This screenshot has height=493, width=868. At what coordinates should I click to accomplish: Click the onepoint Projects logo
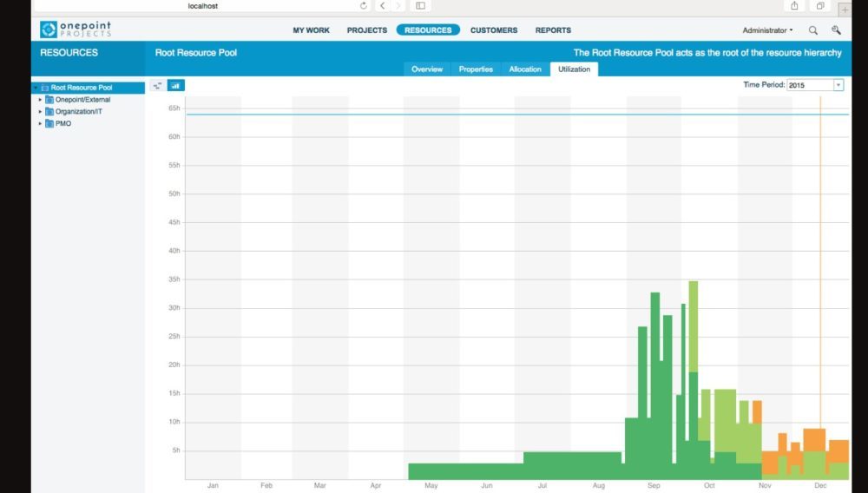click(x=76, y=30)
